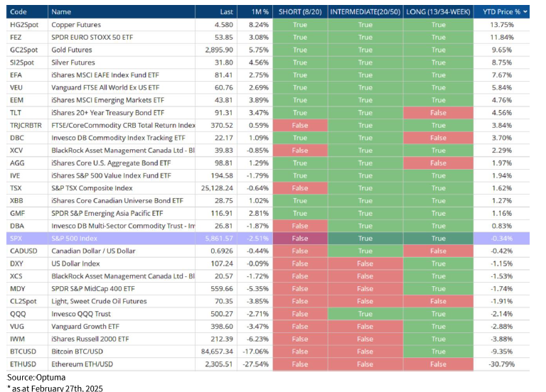546x392 pixels.
Task: Click iShares Russell 2000 ETF name
Action: pos(90,339)
